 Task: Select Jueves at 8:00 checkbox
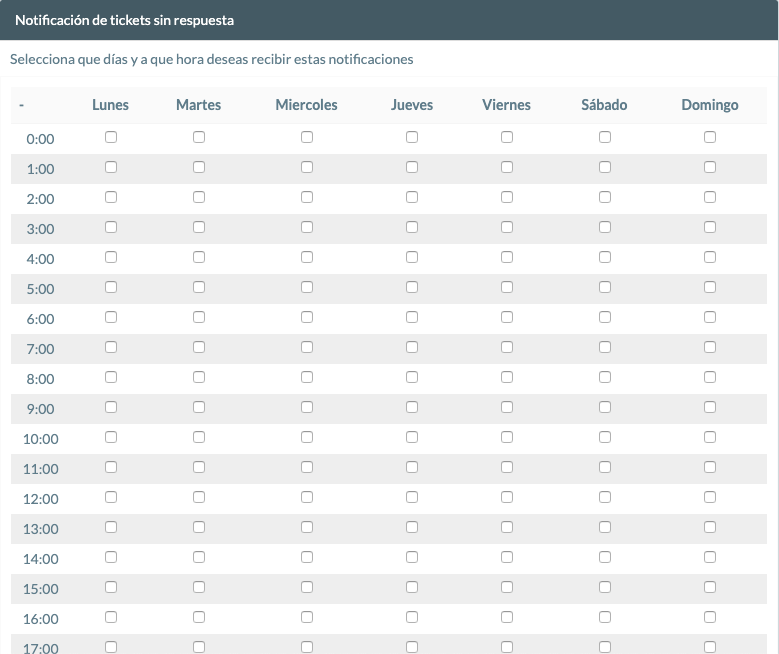pyautogui.click(x=411, y=377)
